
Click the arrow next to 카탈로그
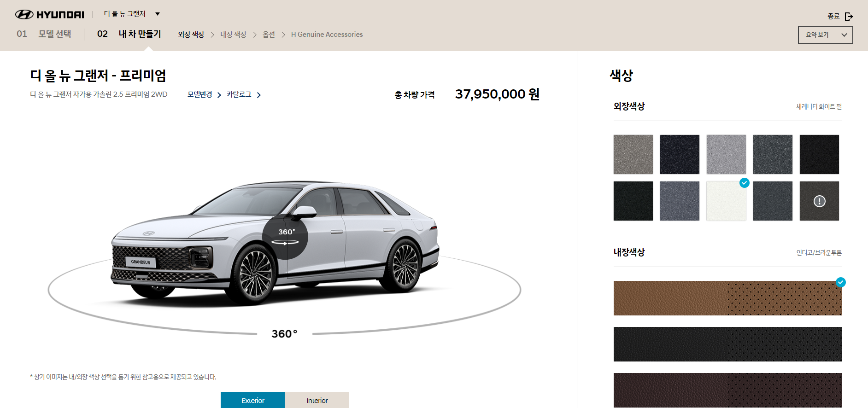click(259, 95)
